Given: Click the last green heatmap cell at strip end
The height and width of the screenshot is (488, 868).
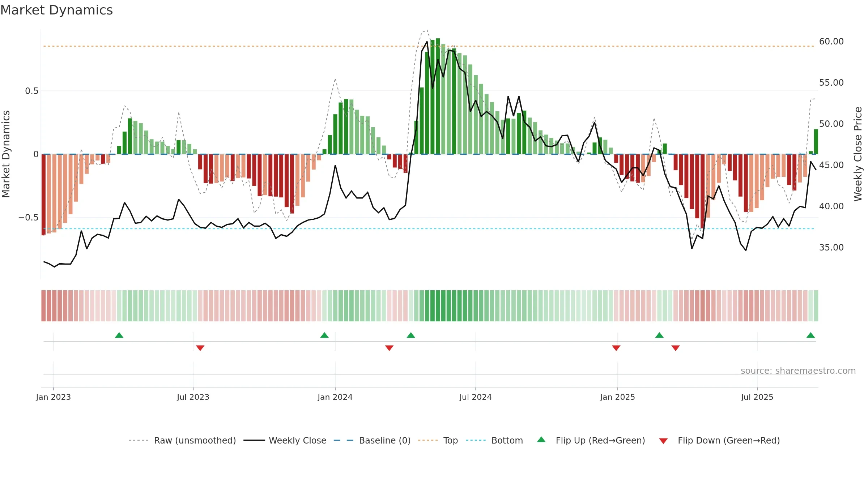Looking at the screenshot, I should click(816, 306).
